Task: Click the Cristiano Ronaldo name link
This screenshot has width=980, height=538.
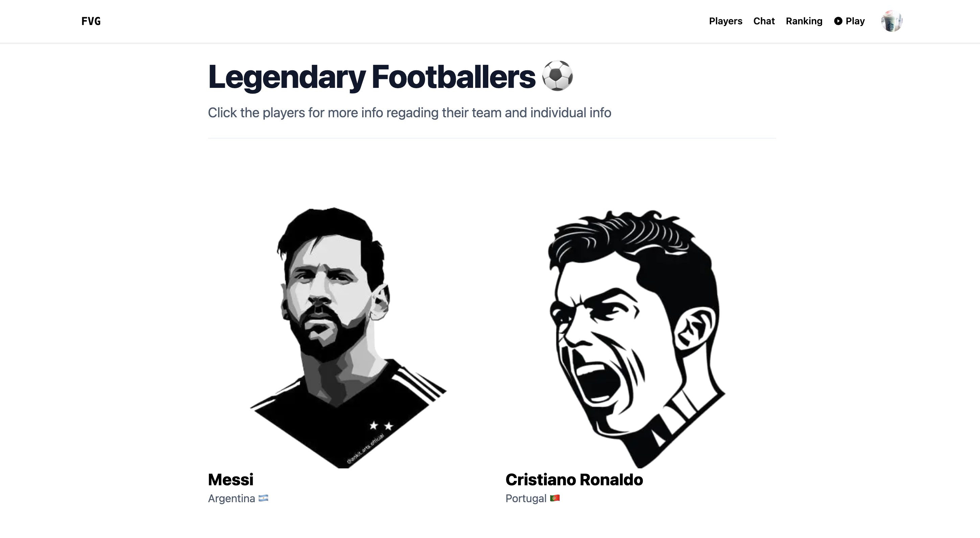Action: point(574,480)
